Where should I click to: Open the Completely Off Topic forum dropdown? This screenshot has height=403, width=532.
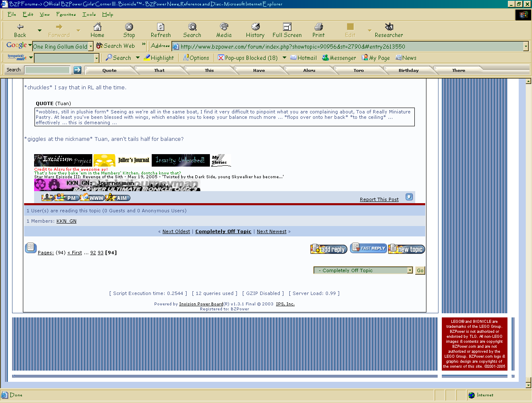point(410,270)
